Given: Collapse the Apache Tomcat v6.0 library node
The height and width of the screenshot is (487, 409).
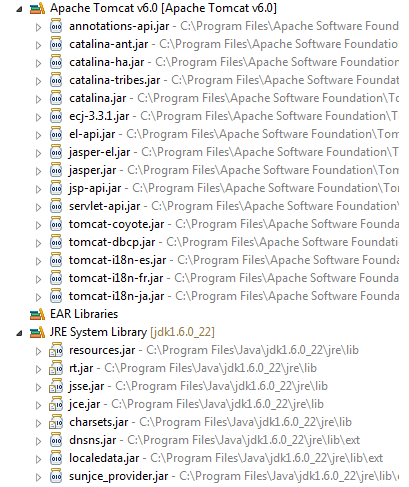Looking at the screenshot, I should (x=19, y=9).
